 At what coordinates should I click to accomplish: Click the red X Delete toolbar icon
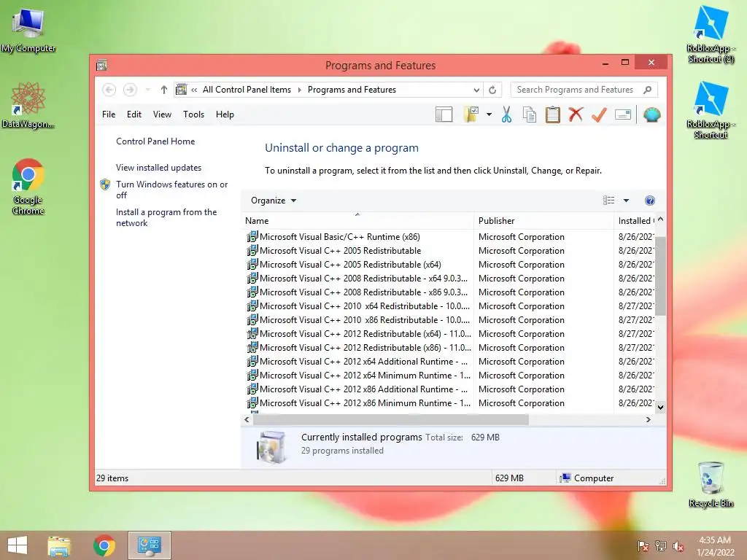pos(576,114)
